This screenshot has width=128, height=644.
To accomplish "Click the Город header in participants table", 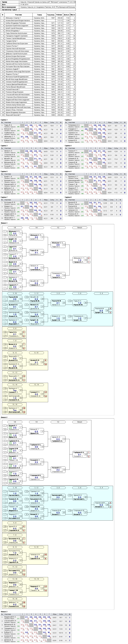I will click(40, 15).
